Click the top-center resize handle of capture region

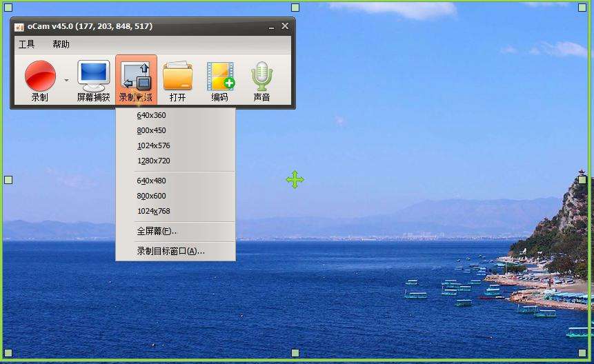tap(295, 8)
